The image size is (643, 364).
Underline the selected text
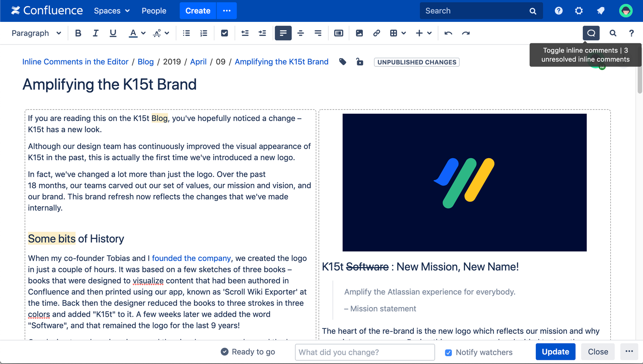113,33
